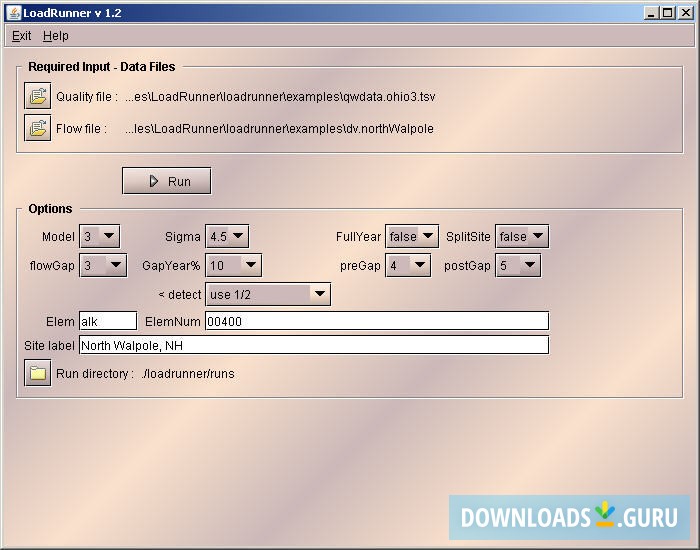This screenshot has height=550, width=700.
Task: Click the Options section heading
Action: tap(50, 208)
